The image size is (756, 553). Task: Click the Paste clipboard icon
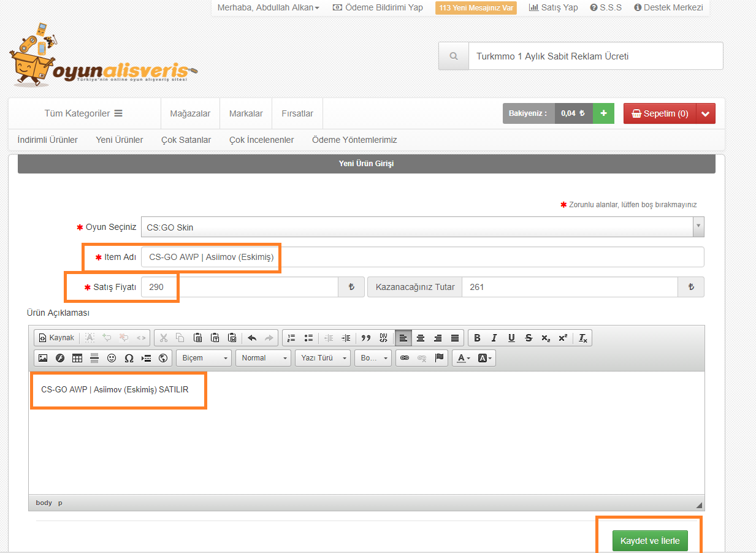point(197,338)
